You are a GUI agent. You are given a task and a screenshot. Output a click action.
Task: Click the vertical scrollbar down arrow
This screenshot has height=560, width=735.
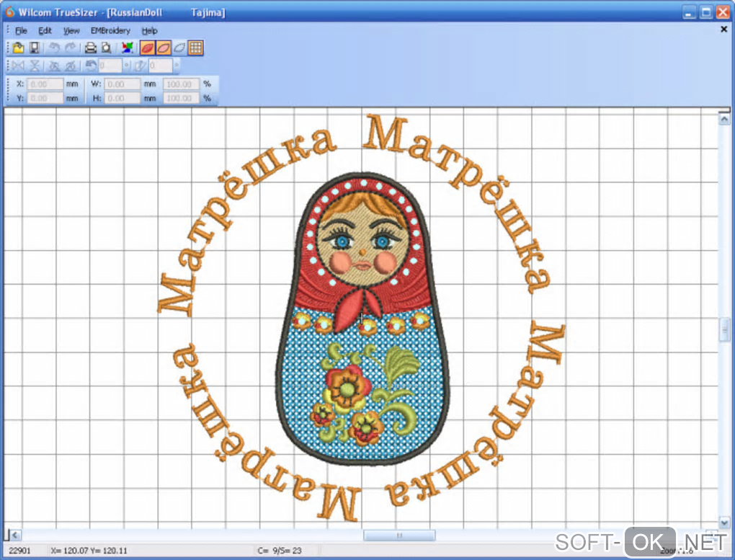(724, 523)
